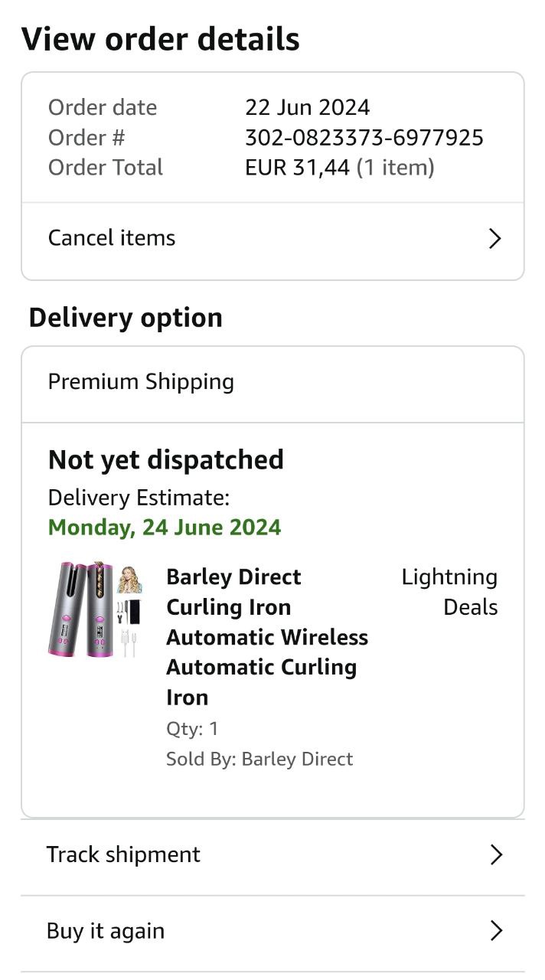Screen dimensions: 545x980
Task: Choose the Buy it again label
Action: coord(106,931)
